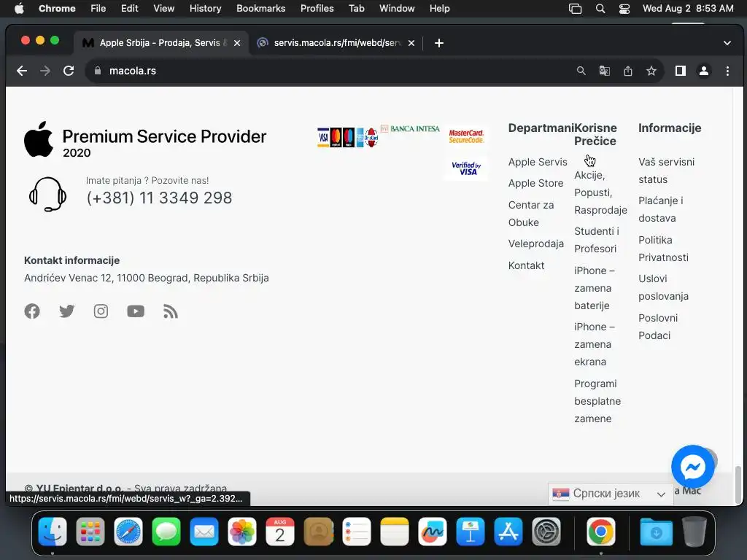Viewport: 747px width, 560px height.
Task: Toggle the Chrome side panel
Action: coord(681,71)
